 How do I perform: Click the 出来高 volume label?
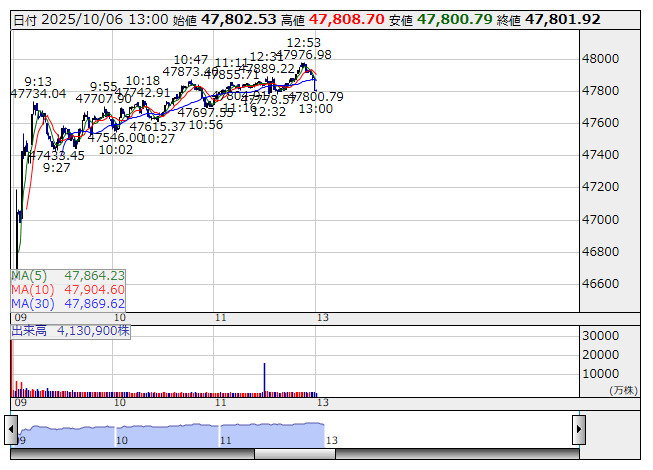click(70, 329)
